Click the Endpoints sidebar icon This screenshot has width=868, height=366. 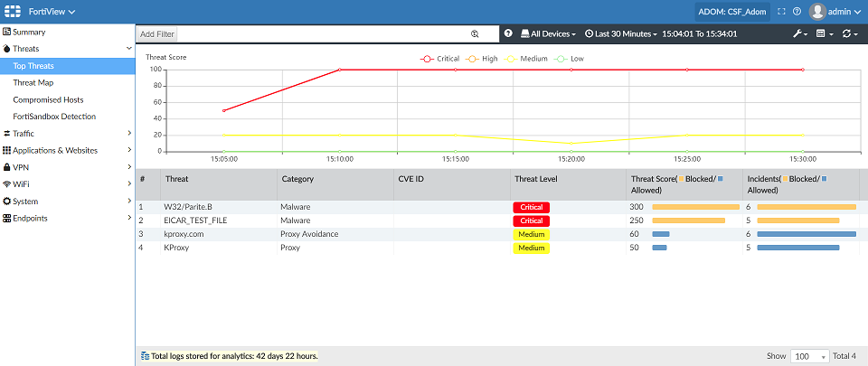[x=6, y=219]
